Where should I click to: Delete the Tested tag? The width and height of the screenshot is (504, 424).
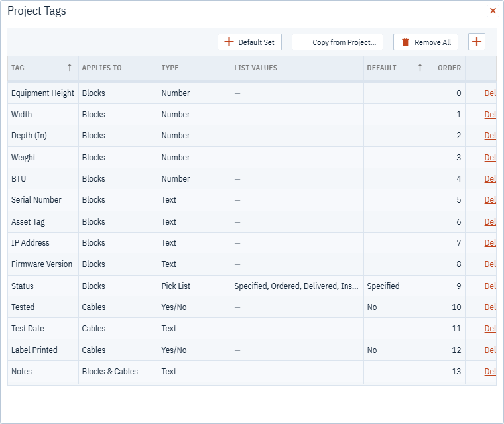pyautogui.click(x=490, y=307)
